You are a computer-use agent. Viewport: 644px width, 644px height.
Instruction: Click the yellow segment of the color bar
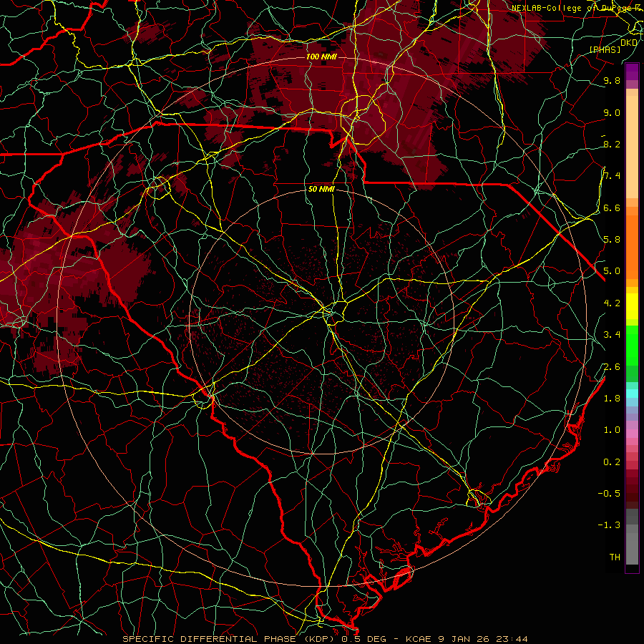click(632, 306)
